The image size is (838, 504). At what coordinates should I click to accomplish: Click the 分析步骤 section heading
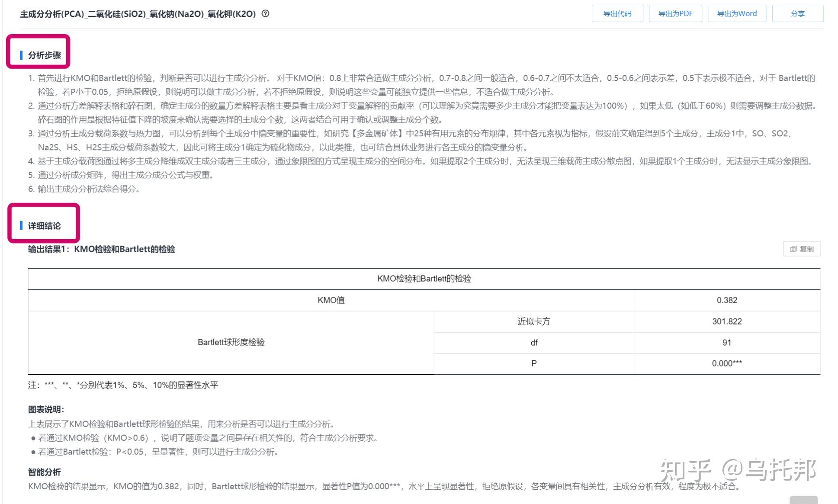click(x=44, y=55)
